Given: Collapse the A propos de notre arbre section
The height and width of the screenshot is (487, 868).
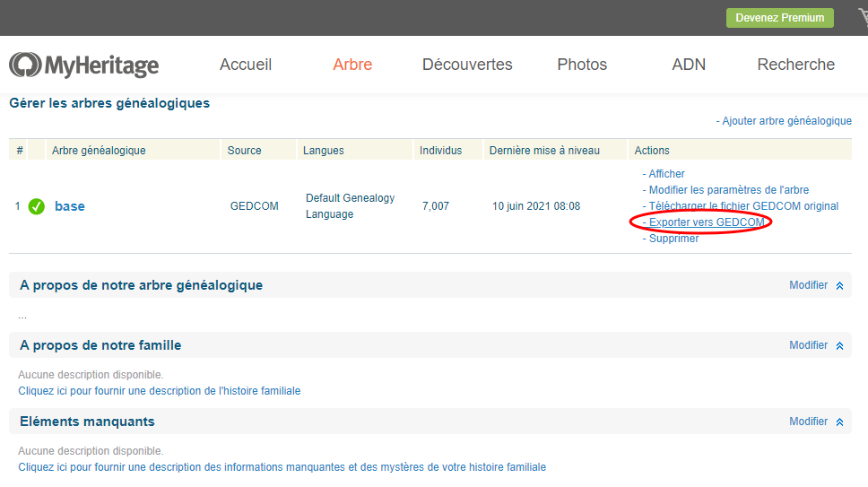Looking at the screenshot, I should 839,285.
